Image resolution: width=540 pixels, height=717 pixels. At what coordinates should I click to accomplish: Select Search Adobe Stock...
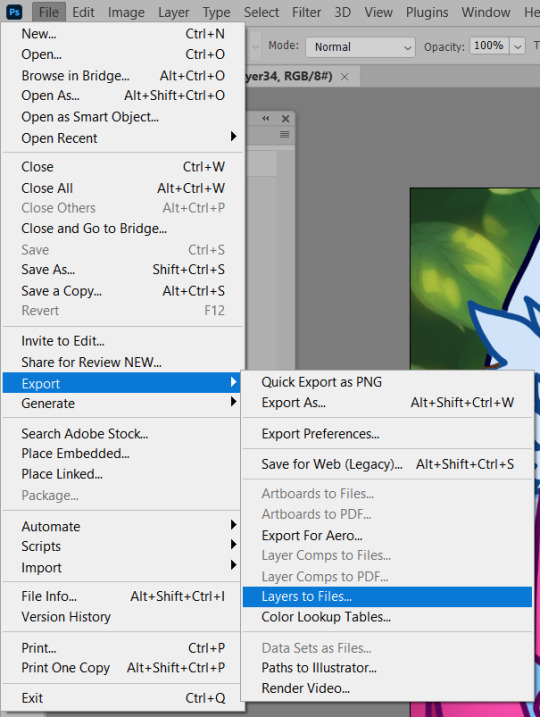(x=123, y=433)
